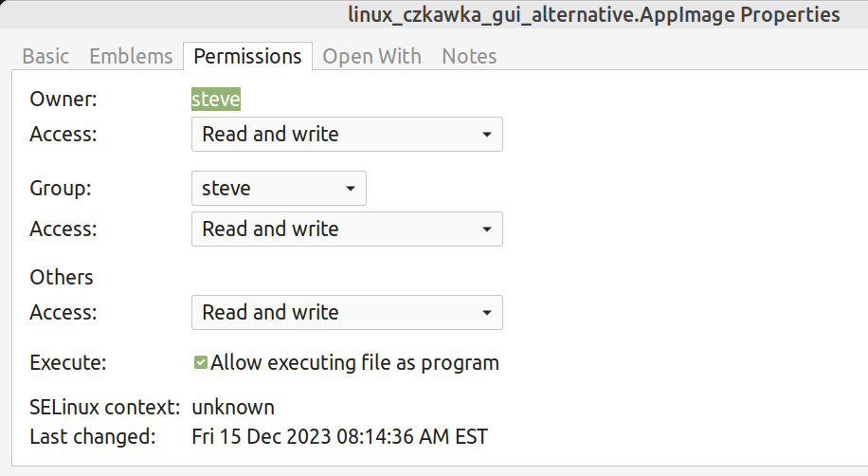Viewport: 868px width, 476px height.
Task: Click the Owner access dropdown arrow
Action: pyautogui.click(x=486, y=135)
